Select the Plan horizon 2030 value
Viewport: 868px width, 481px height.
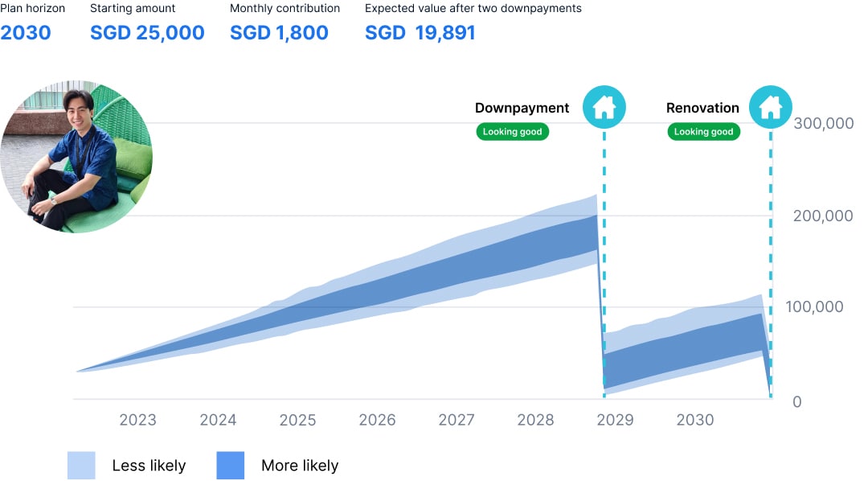[x=26, y=33]
